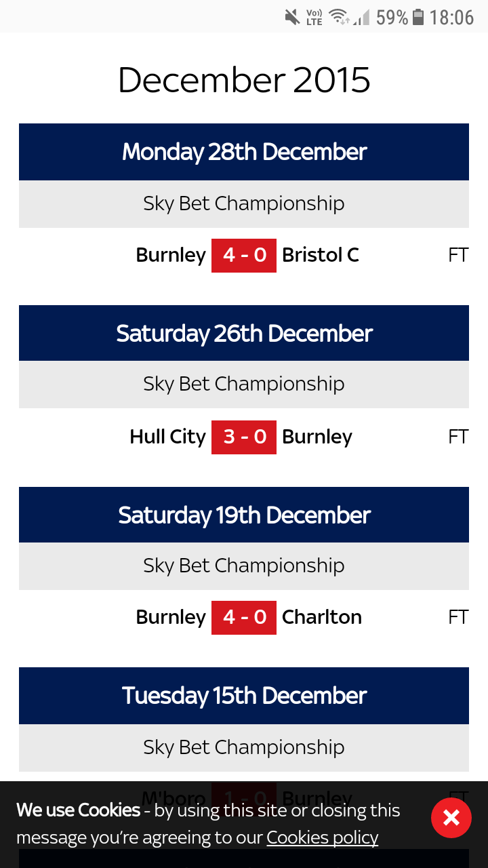Tap Sky Bet Championship under Monday 28th
Image resolution: width=488 pixels, height=868 pixels.
click(244, 204)
